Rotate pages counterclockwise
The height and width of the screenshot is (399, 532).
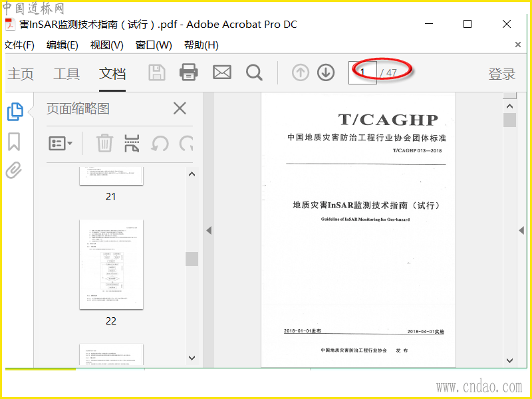coord(160,144)
